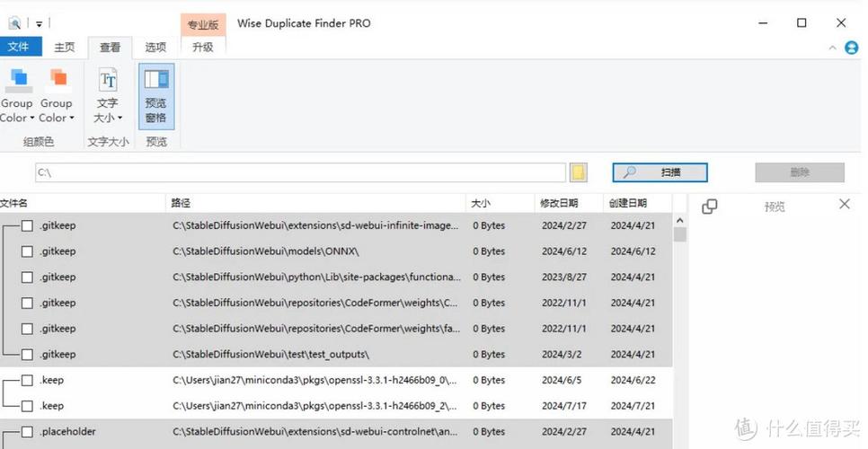Click modified date 2024/3/2
Image resolution: width=868 pixels, height=449 pixels.
point(562,355)
